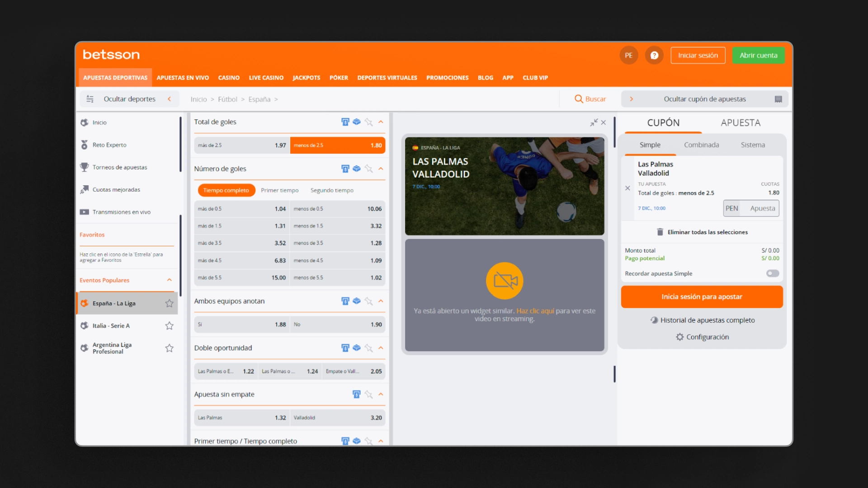Click the bet builder icon for Total de goles
The image size is (868, 488).
coord(357,122)
